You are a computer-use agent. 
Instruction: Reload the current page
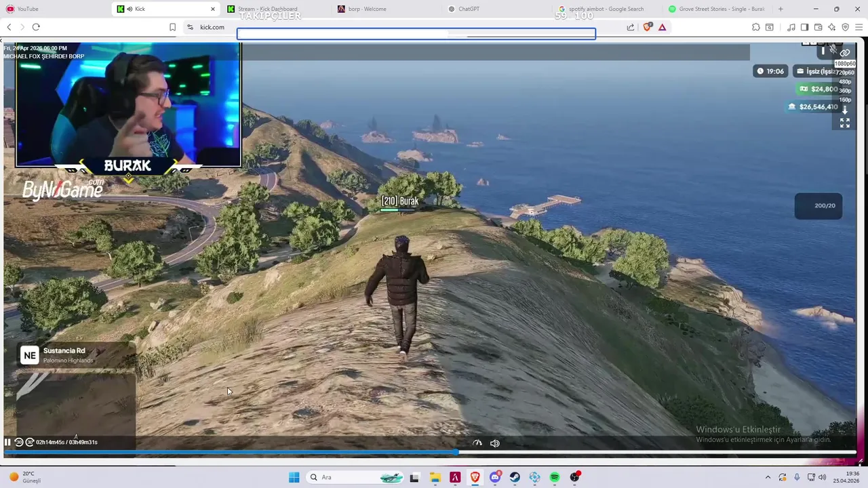pyautogui.click(x=36, y=27)
